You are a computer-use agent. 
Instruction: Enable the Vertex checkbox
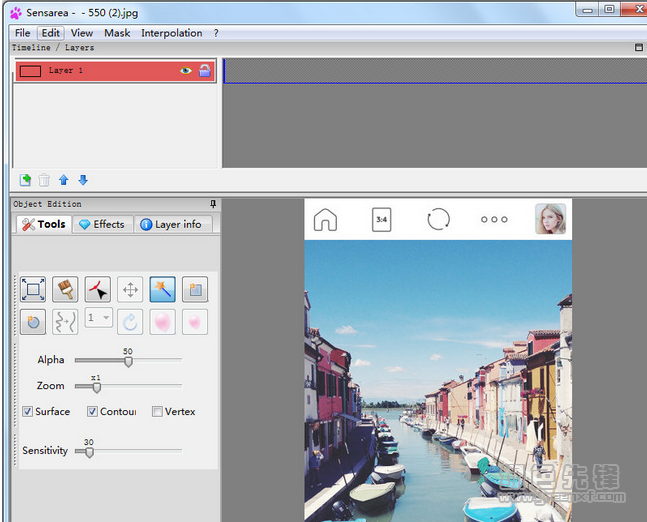point(157,412)
